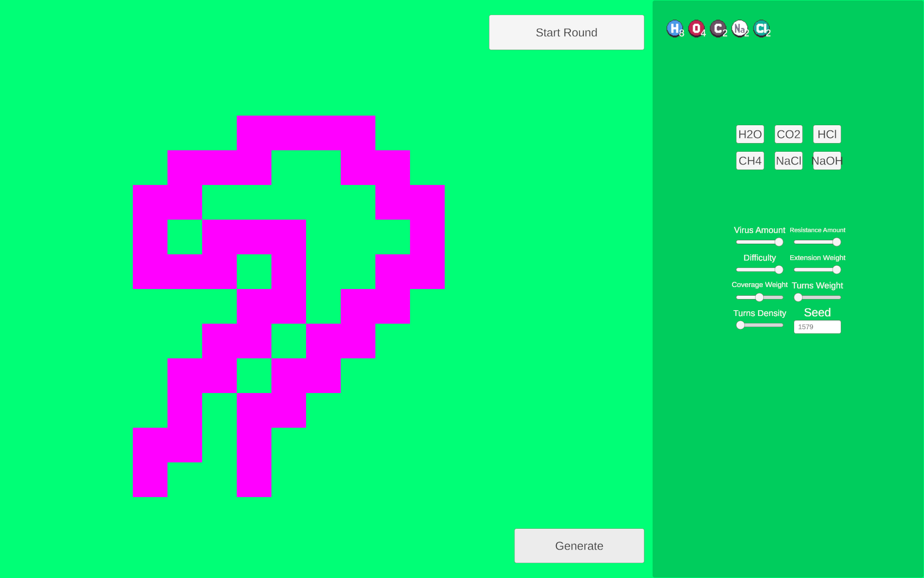The width and height of the screenshot is (924, 578).
Task: Click the Turns Weight slider handle
Action: point(798,298)
